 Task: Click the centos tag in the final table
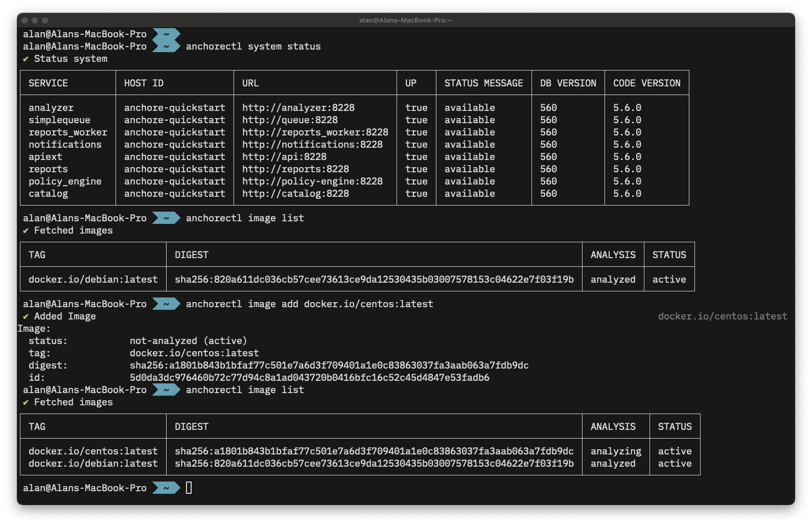coord(93,451)
